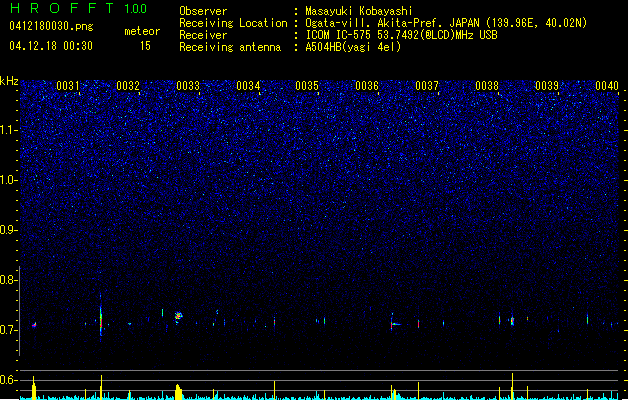Click time marker 0034

(x=248, y=86)
